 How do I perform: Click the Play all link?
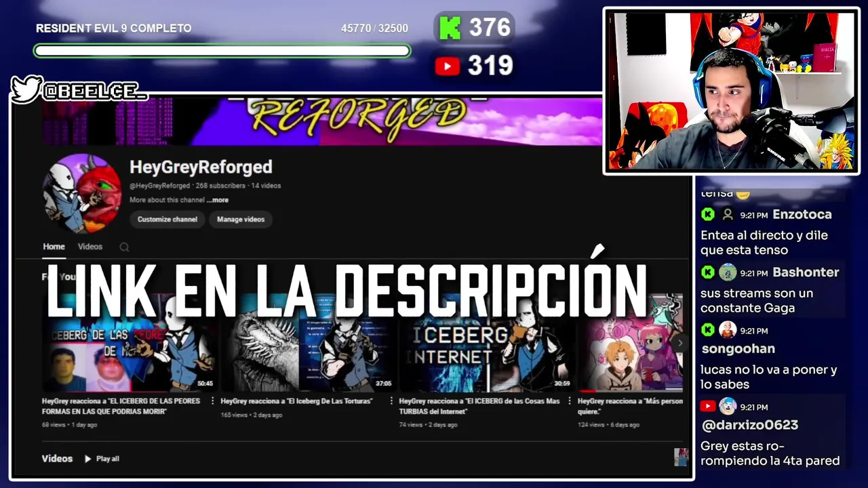tap(107, 459)
